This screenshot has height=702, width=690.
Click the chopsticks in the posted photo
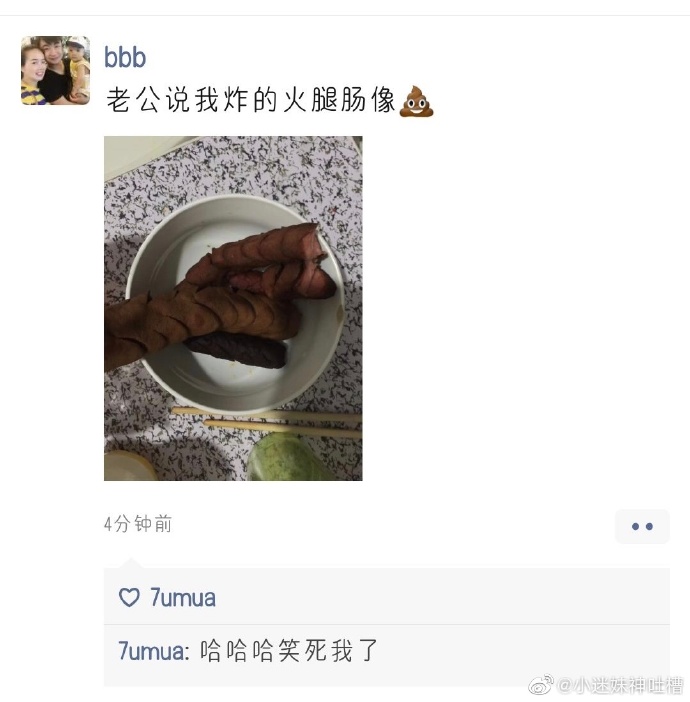point(267,421)
